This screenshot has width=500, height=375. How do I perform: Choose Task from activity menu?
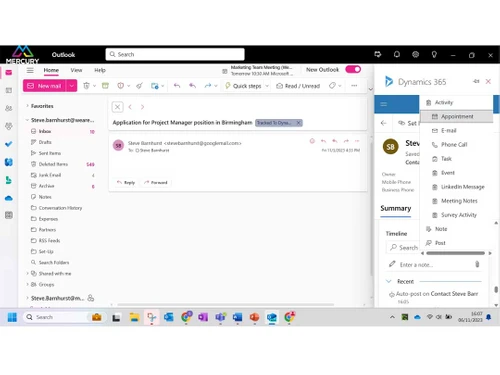456,159
